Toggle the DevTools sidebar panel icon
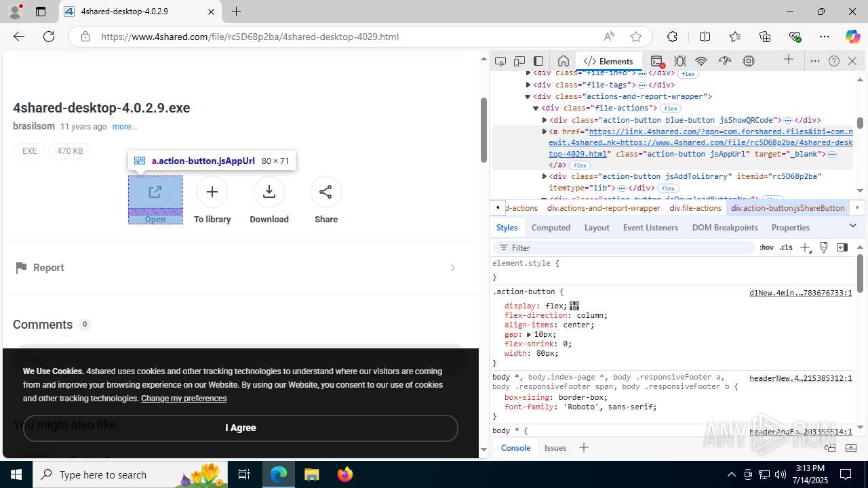 [x=538, y=61]
